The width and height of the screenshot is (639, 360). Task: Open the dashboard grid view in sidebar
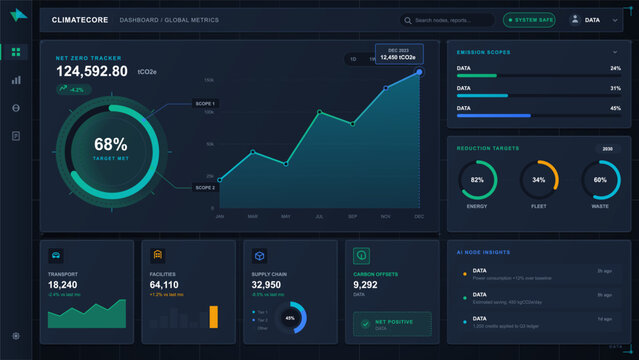pos(16,52)
